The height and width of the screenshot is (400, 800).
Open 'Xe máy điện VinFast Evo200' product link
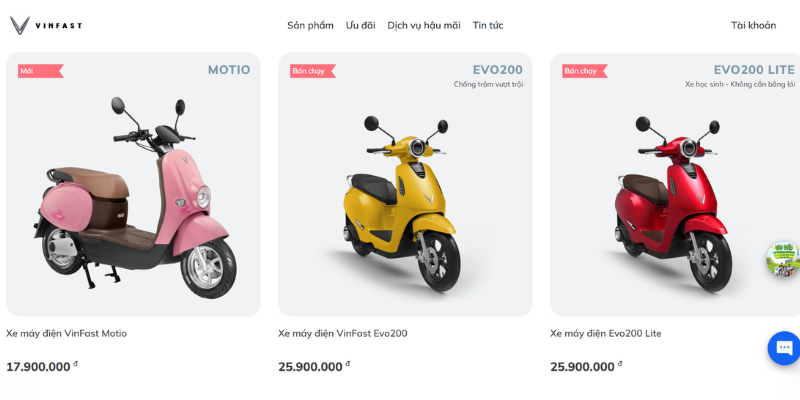343,333
